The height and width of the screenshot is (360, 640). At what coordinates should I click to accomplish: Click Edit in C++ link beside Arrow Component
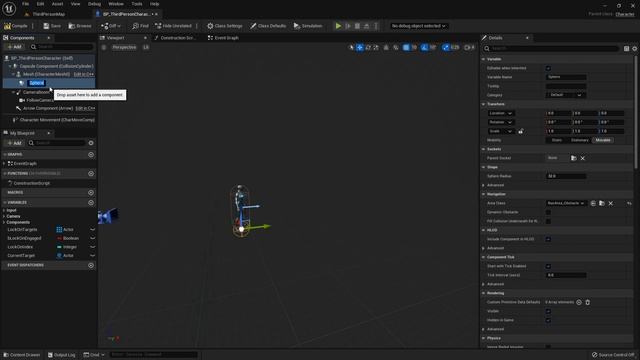85,108
